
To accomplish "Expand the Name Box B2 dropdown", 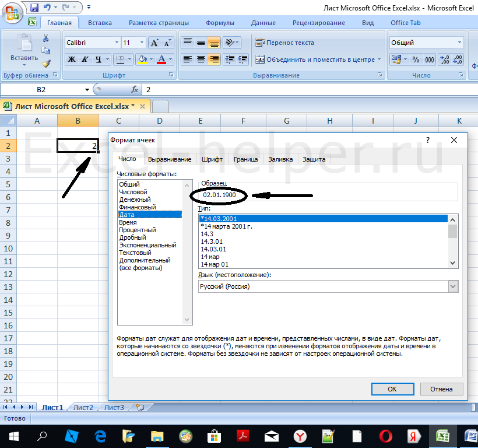I will 87,90.
